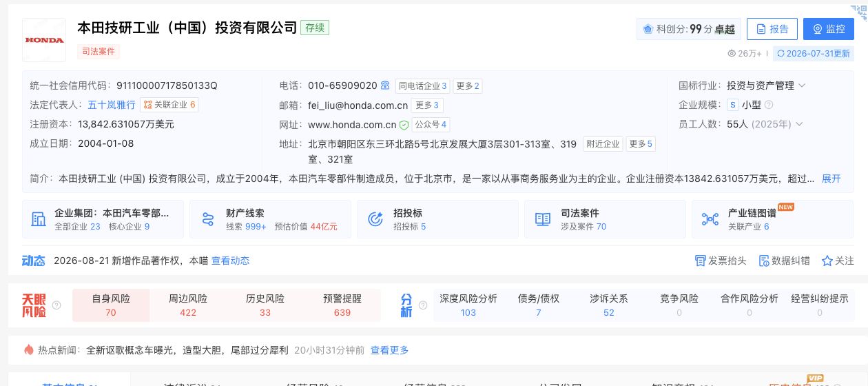This screenshot has height=386, width=868.
Task: Click 预估价值 44亿元 value
Action: 306,227
